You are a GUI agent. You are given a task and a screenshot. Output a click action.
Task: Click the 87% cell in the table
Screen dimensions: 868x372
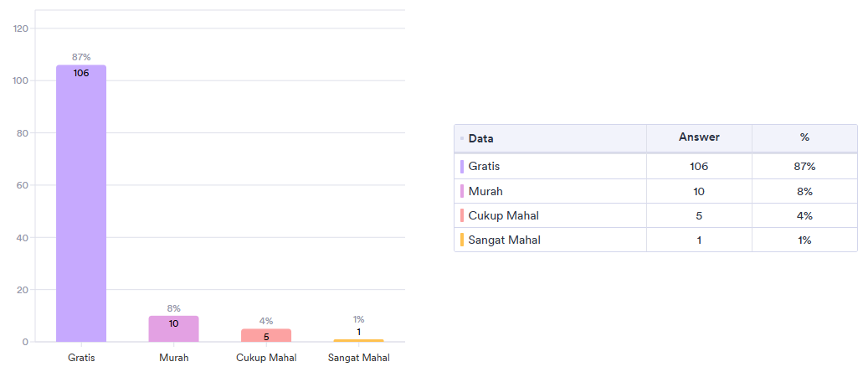(x=804, y=167)
